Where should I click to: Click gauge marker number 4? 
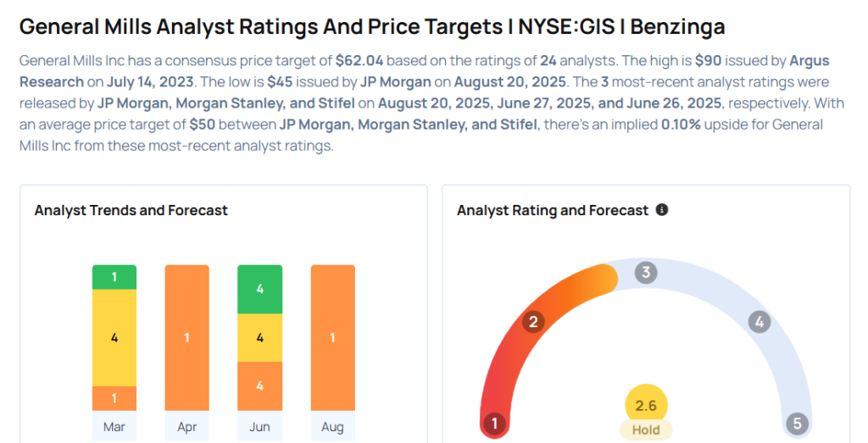tap(759, 321)
